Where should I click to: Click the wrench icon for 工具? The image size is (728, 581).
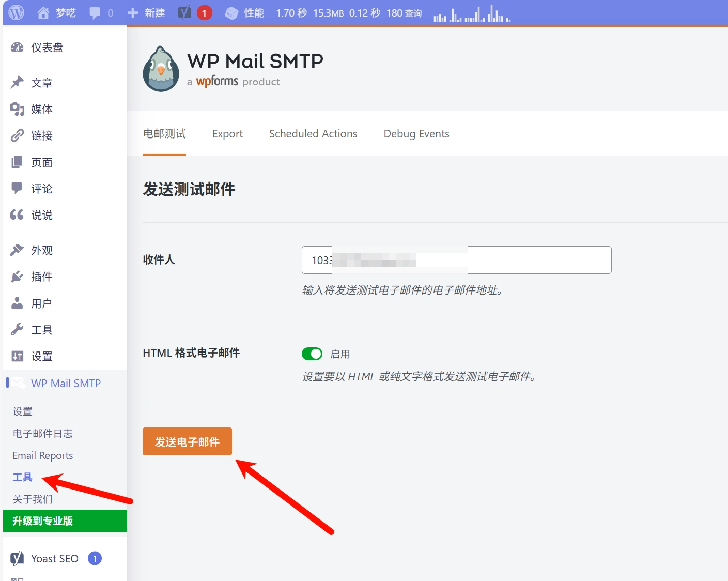pyautogui.click(x=17, y=329)
